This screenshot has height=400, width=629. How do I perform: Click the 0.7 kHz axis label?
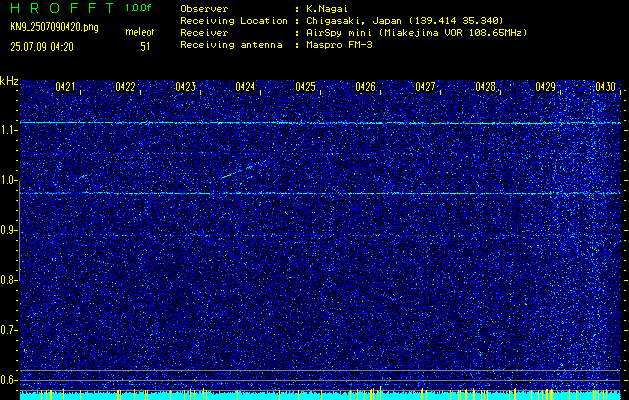[7, 330]
